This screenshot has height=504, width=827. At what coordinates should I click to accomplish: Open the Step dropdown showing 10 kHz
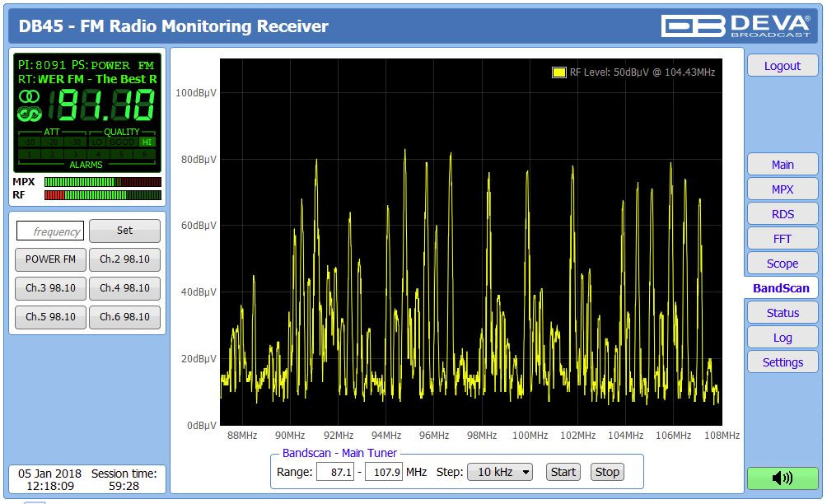click(500, 472)
